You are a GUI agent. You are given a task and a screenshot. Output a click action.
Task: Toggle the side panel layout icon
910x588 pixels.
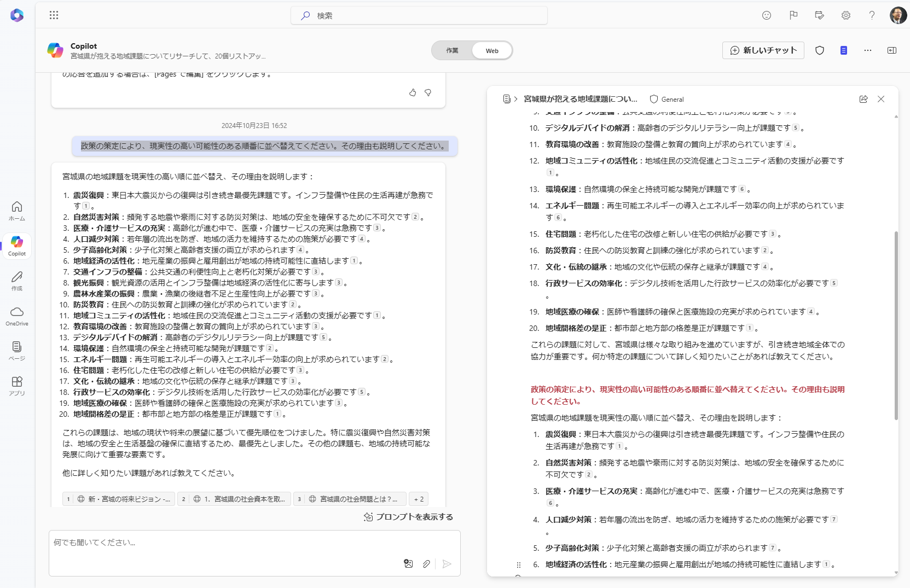pyautogui.click(x=892, y=50)
